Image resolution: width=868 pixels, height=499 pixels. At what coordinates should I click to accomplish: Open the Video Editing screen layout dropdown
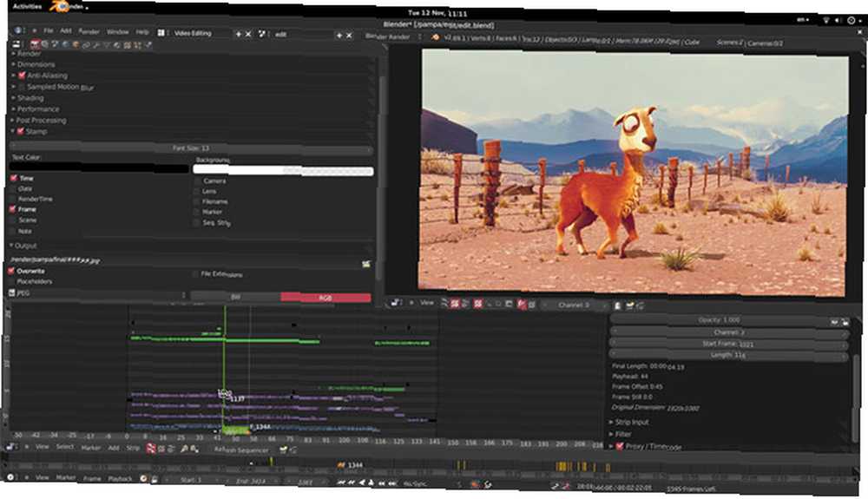pyautogui.click(x=163, y=33)
